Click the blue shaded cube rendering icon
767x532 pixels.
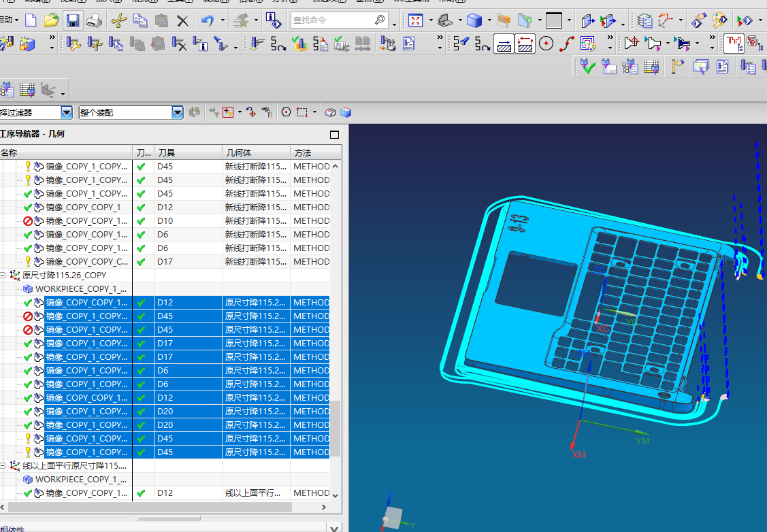click(474, 20)
